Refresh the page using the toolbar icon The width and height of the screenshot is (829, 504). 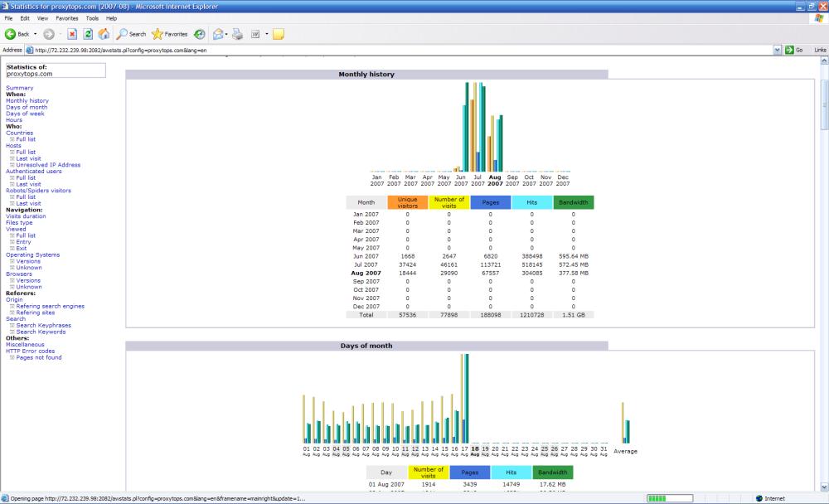[x=88, y=34]
